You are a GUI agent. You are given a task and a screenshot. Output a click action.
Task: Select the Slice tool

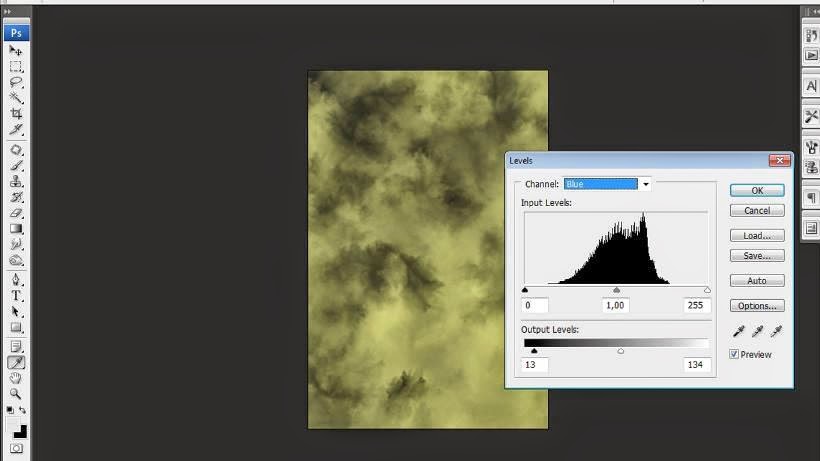(16, 129)
